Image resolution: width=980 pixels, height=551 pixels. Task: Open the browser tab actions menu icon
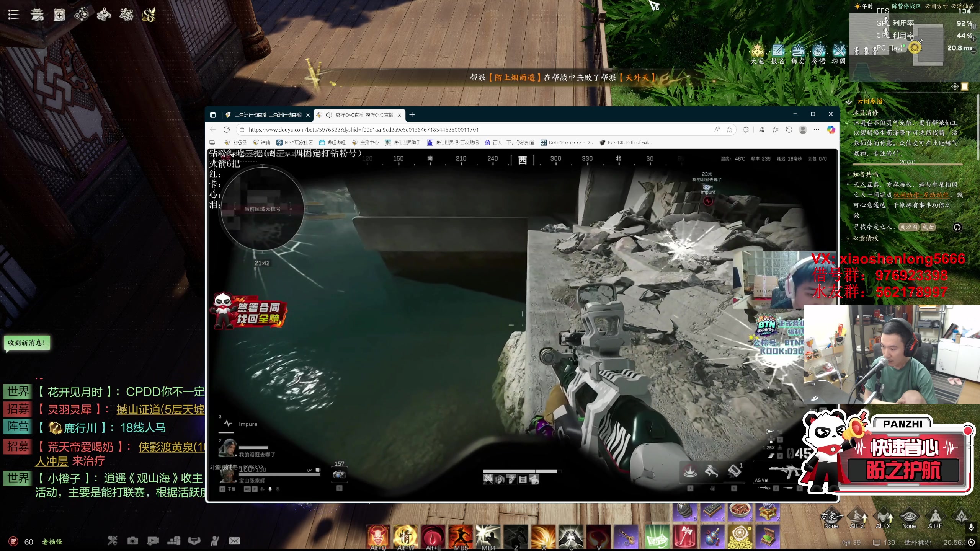(213, 115)
